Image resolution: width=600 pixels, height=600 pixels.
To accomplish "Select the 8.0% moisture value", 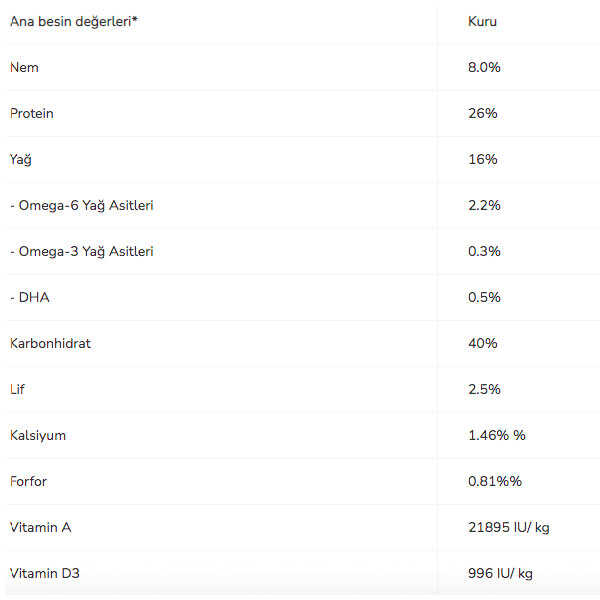I will click(x=484, y=67).
